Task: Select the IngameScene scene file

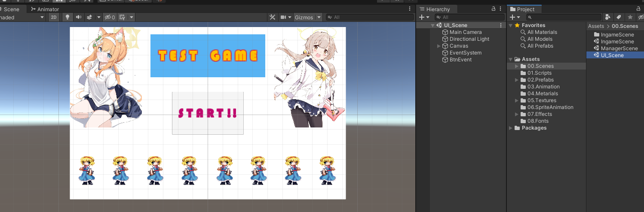Action: tap(613, 42)
